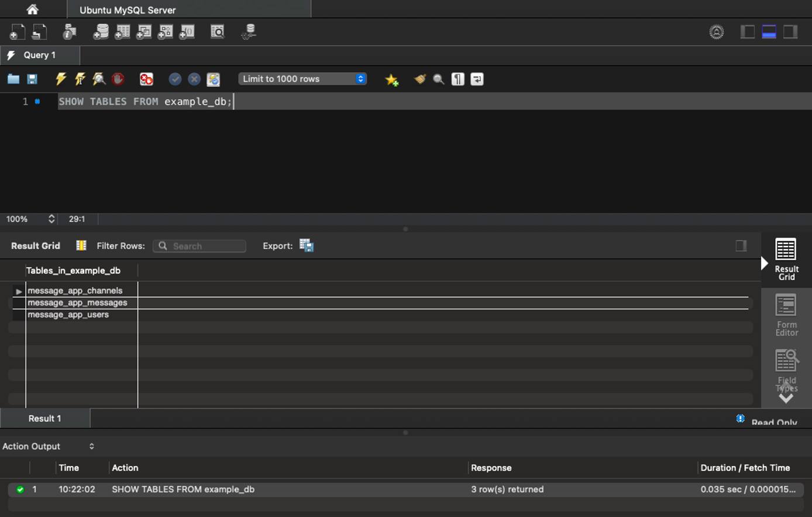
Task: Toggle word wrap in the query editor
Action: 477,79
